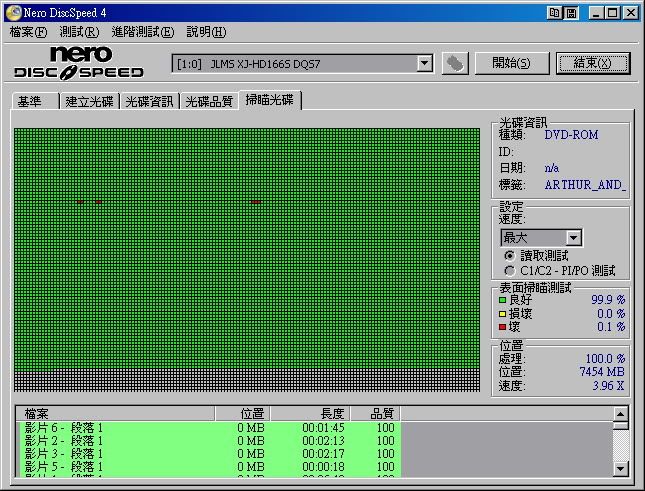Click the right-most red bad sector in scan map
Screen dimensions: 645x491
256,202
